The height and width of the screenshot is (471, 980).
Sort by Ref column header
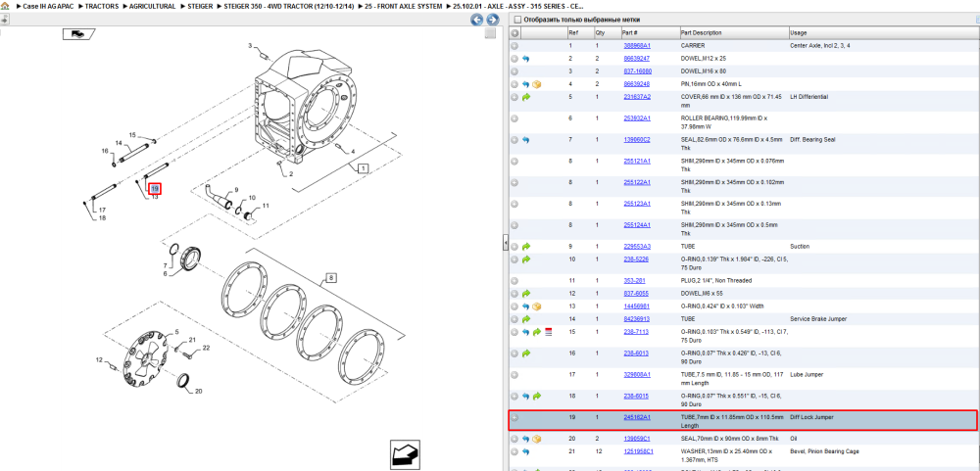click(573, 32)
